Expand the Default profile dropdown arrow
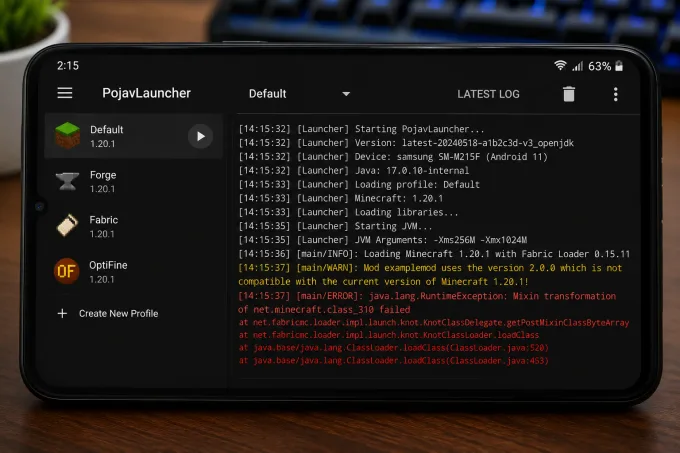The image size is (680, 453). [346, 94]
